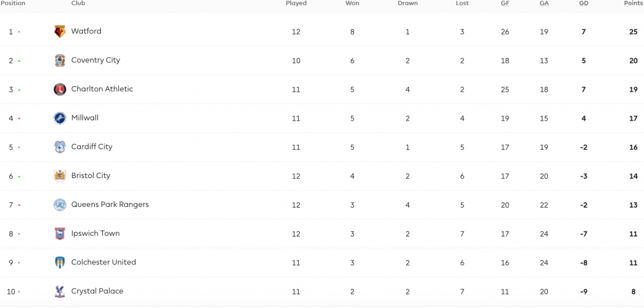The width and height of the screenshot is (644, 308).
Task: Click the Watford club crest icon
Action: (x=60, y=31)
